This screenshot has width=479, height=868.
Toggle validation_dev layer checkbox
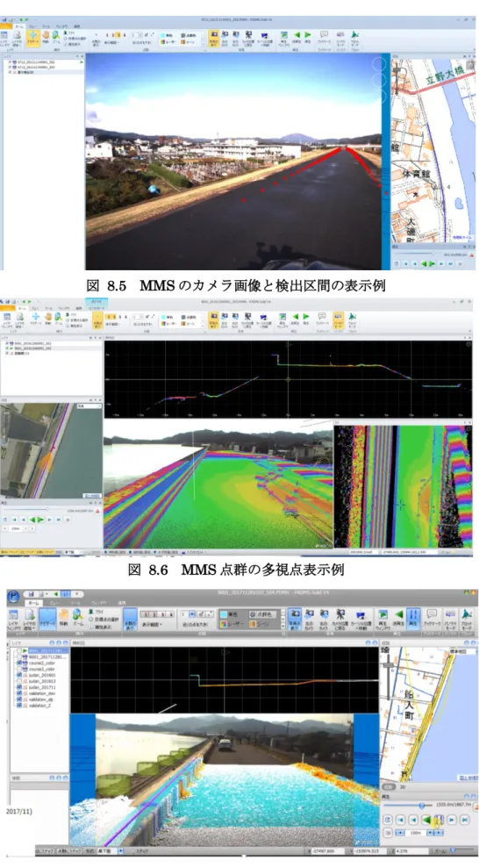[18, 693]
